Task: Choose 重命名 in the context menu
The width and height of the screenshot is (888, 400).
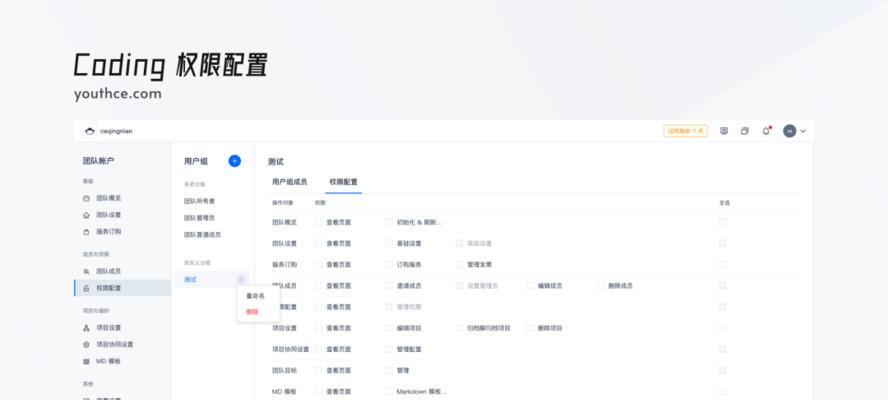Action: 255,296
